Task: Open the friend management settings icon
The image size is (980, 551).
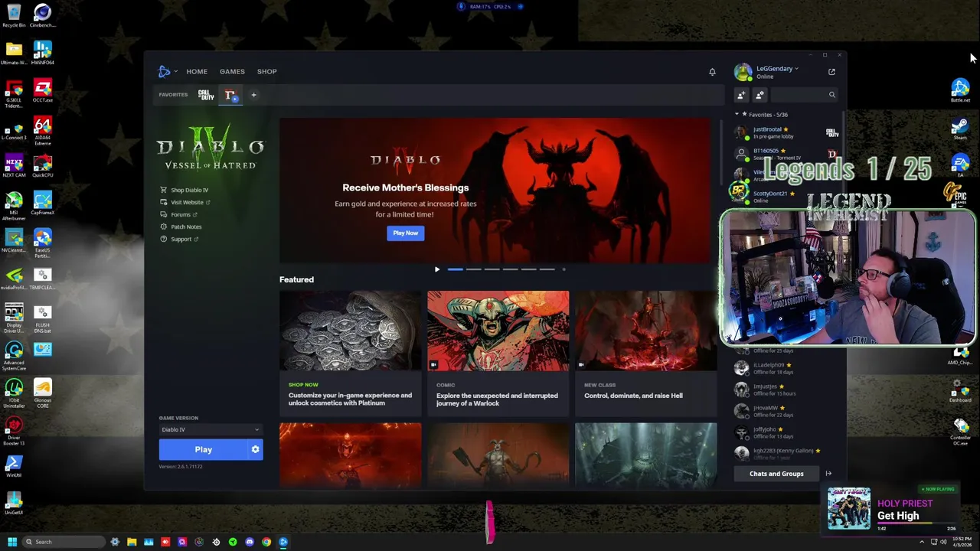Action: (x=759, y=95)
